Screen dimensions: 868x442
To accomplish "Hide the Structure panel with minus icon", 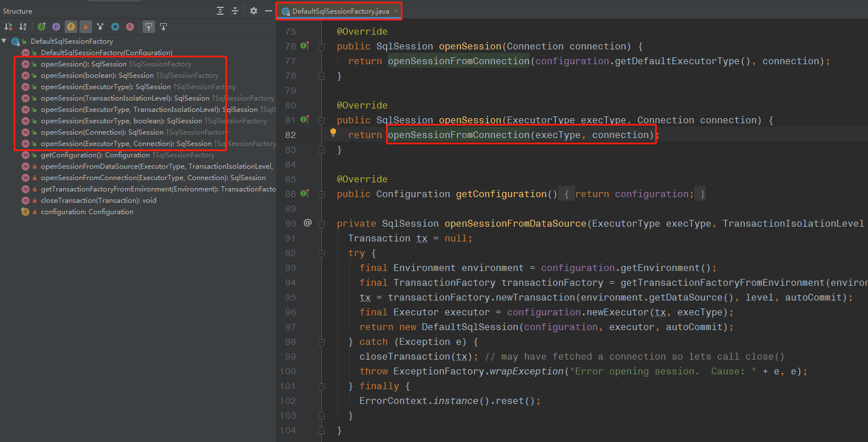I will (269, 11).
